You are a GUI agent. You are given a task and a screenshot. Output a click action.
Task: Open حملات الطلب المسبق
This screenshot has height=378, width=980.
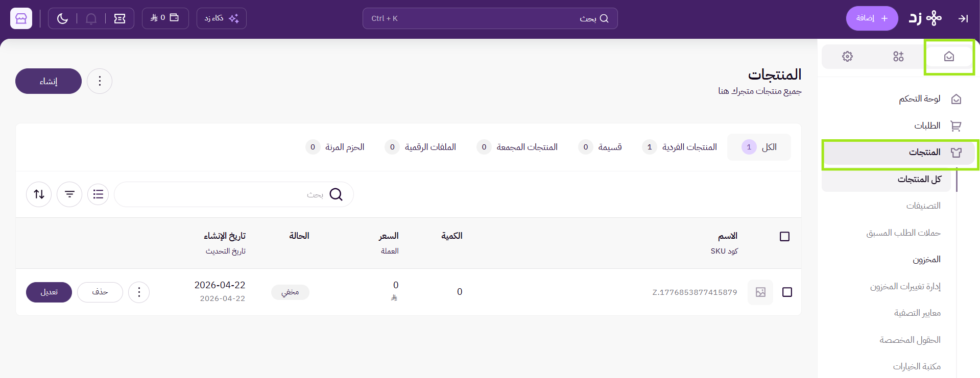click(903, 233)
